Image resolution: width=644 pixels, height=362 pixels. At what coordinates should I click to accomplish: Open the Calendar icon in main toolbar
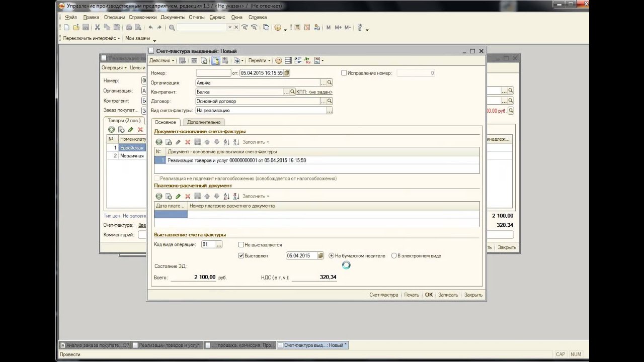click(307, 27)
